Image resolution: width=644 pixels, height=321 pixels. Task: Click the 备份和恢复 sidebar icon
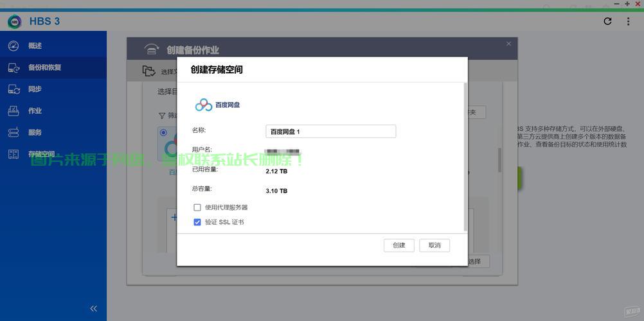coord(13,67)
